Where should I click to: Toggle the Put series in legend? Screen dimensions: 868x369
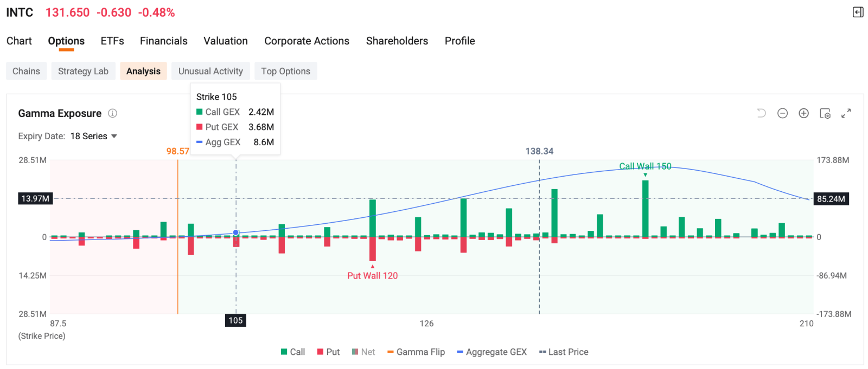pyautogui.click(x=328, y=352)
